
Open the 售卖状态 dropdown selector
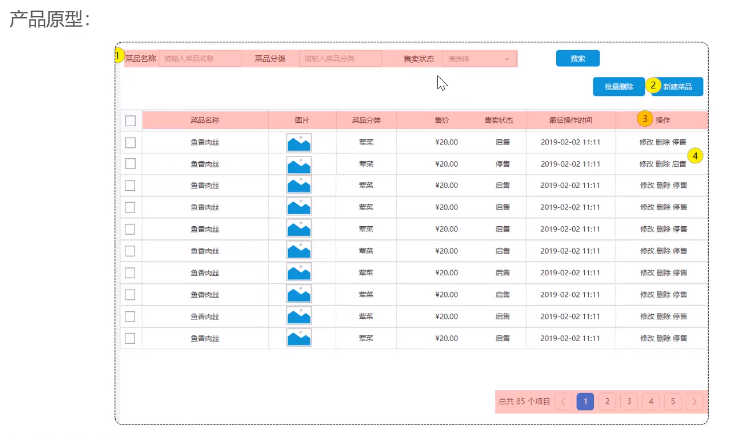pos(479,58)
